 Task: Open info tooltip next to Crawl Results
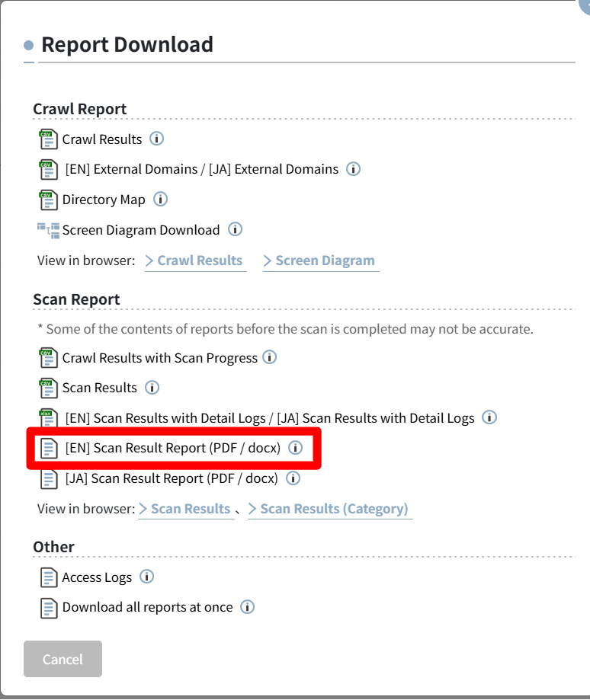coord(156,139)
